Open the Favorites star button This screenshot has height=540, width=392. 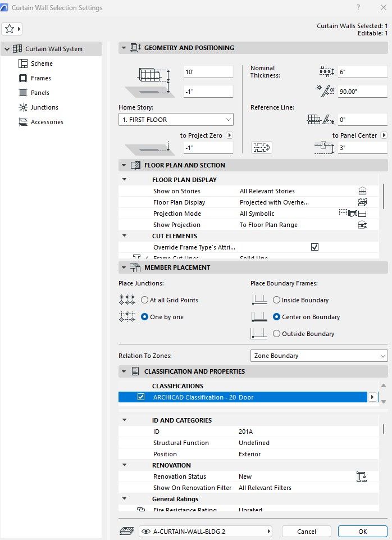12,29
